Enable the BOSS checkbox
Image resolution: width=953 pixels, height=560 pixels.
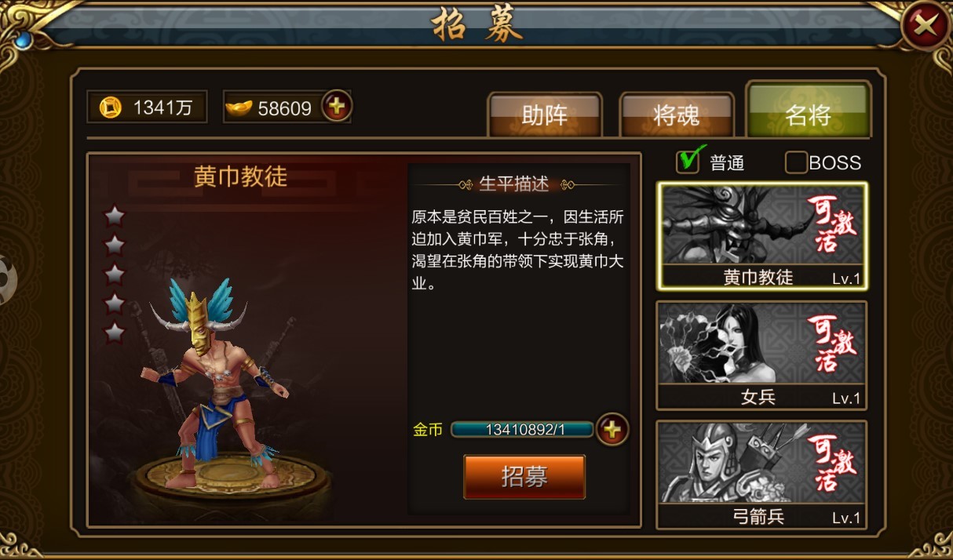click(x=796, y=162)
